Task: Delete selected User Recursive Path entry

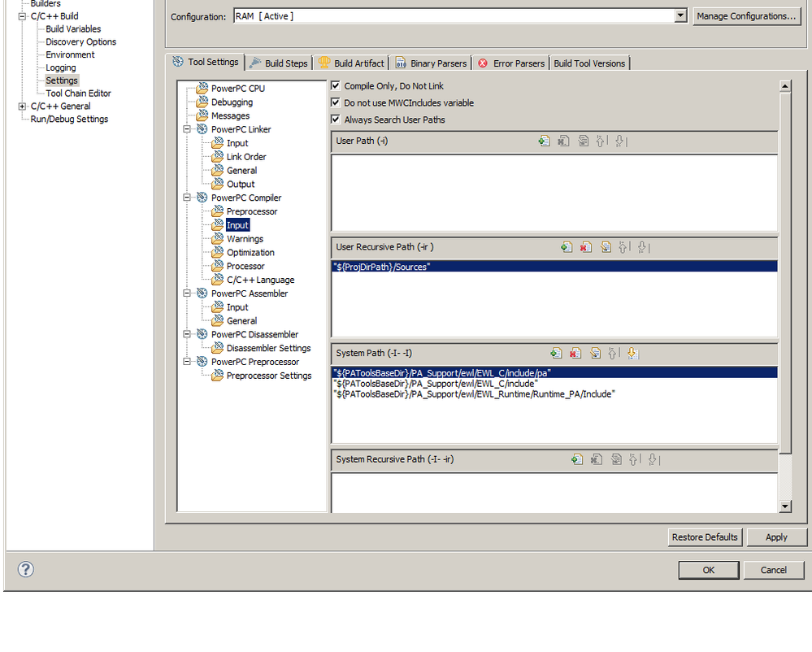Action: [586, 247]
